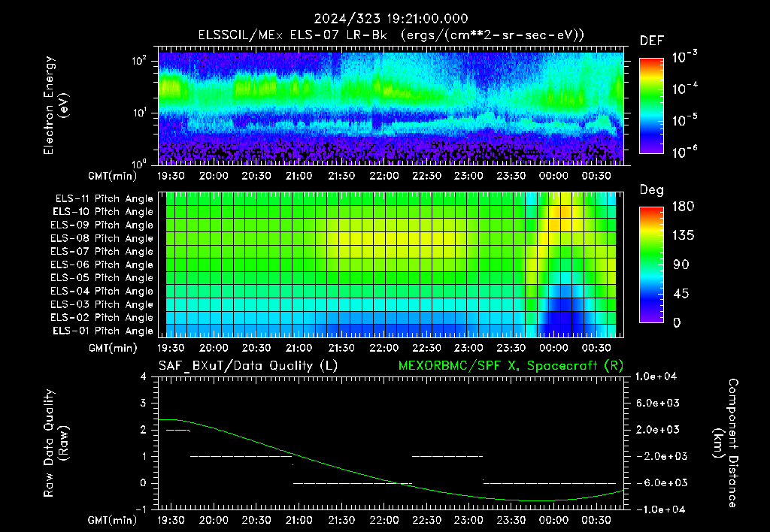Click the Deg colorbar label
The height and width of the screenshot is (532, 770).
[652, 190]
